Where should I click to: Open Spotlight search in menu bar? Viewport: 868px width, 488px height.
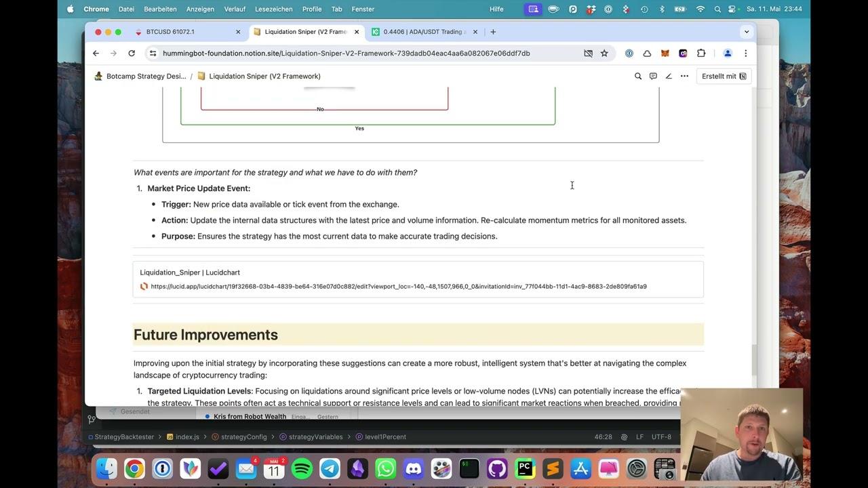[x=717, y=9]
